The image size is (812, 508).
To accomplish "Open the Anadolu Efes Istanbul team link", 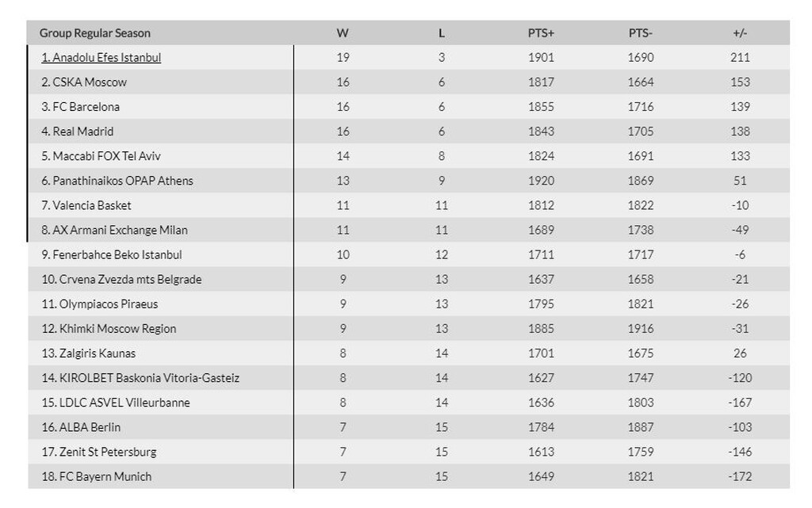I will (101, 57).
